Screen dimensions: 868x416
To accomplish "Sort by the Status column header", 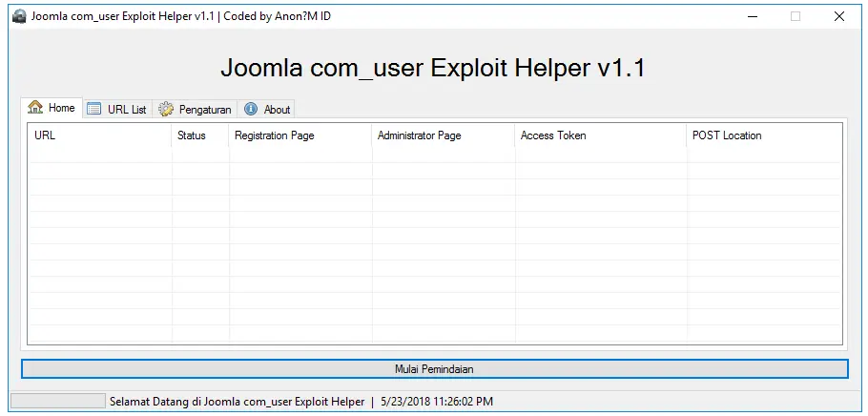I will [x=200, y=135].
